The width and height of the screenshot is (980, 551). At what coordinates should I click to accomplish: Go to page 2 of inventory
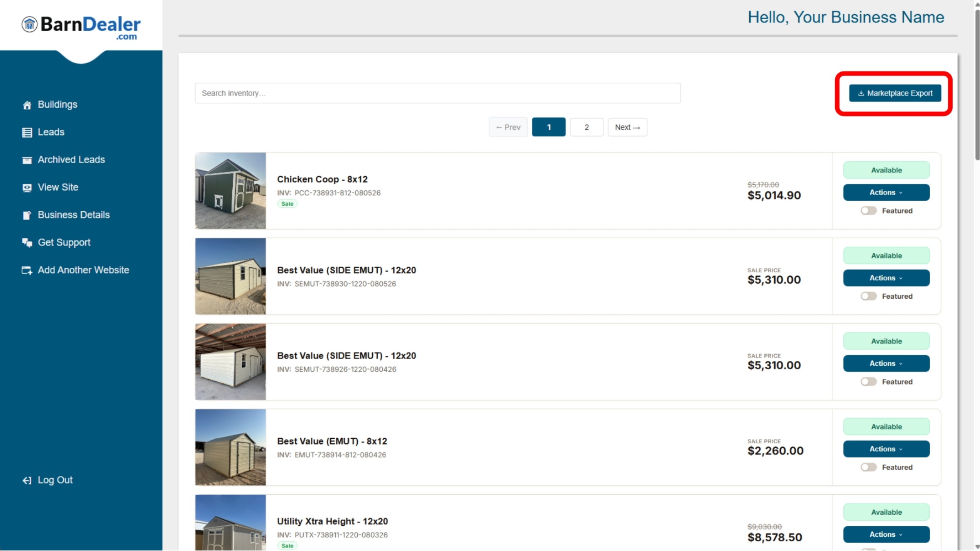point(586,127)
